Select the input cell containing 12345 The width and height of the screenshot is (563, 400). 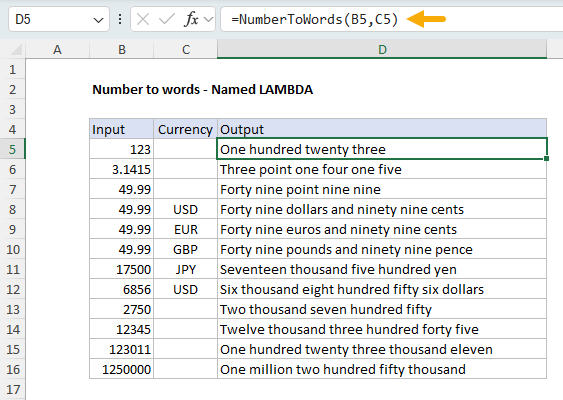coord(122,330)
